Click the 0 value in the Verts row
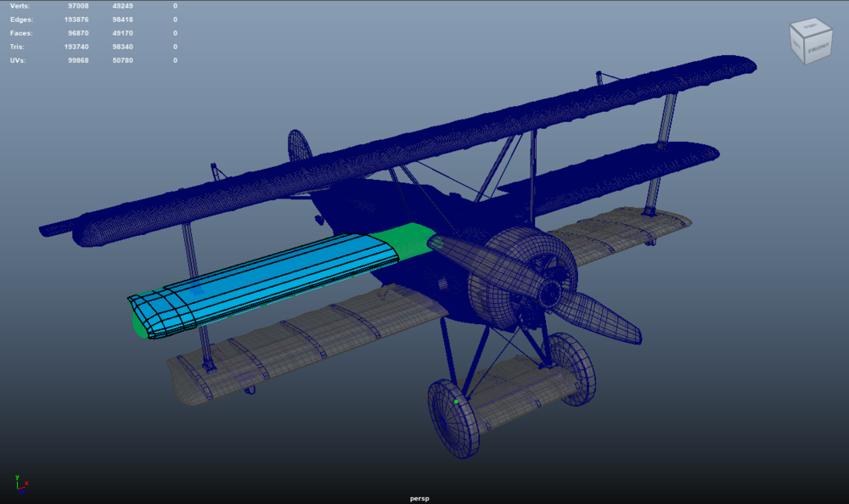This screenshot has height=504, width=849. (175, 6)
